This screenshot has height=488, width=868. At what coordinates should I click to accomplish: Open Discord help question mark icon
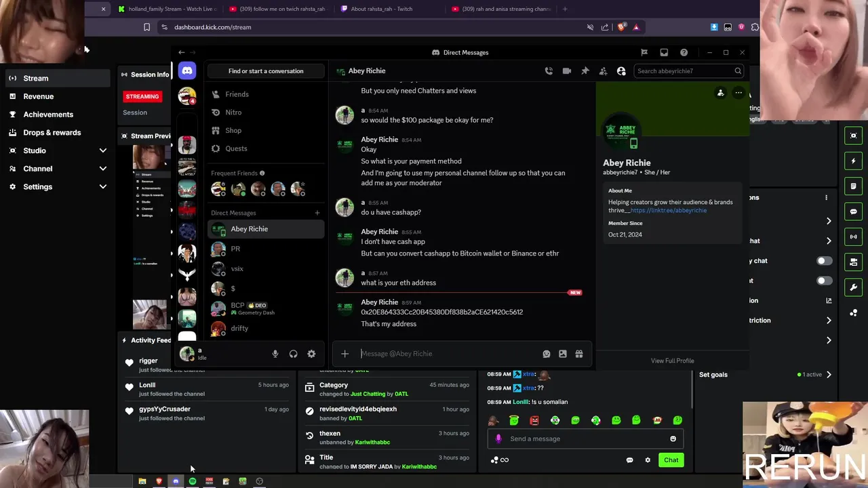click(x=684, y=52)
